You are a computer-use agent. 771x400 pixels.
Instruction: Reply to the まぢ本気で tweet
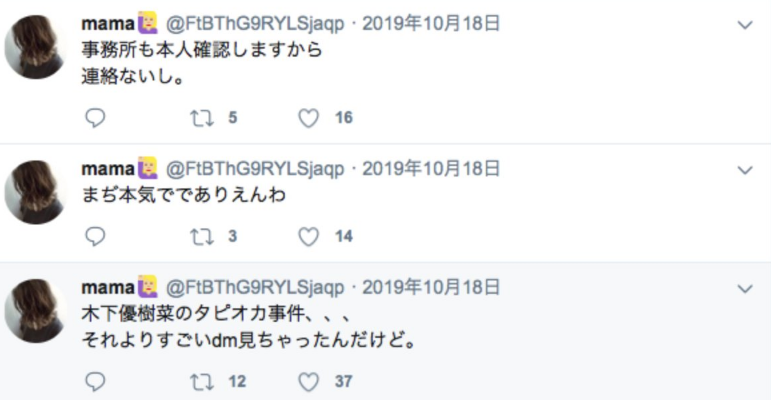pos(95,237)
